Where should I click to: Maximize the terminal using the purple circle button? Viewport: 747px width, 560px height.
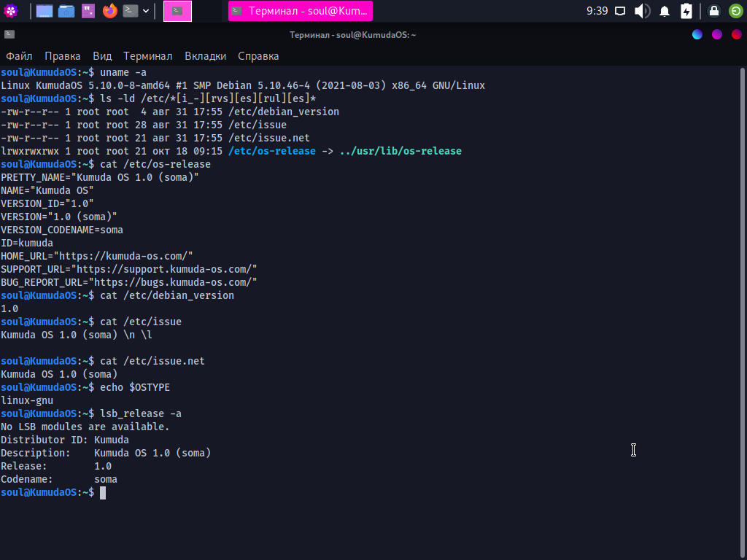pos(717,34)
